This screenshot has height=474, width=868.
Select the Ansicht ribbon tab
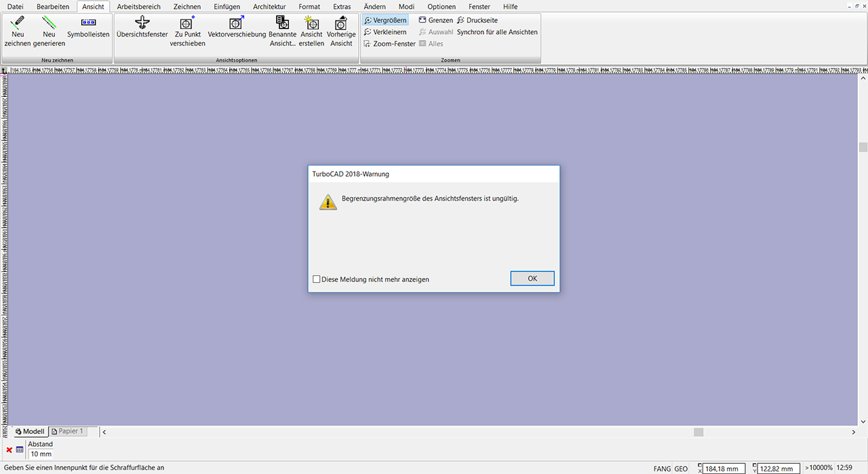pos(94,7)
